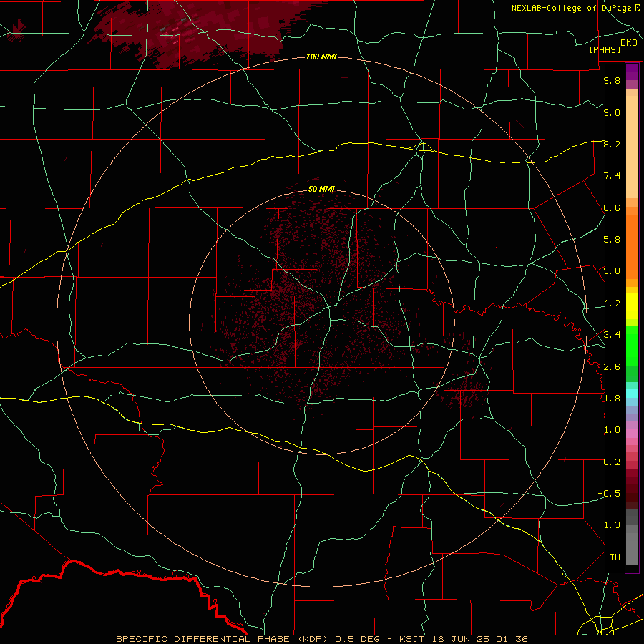Click the -0.5 value on the scale
644x644 pixels.
click(609, 494)
